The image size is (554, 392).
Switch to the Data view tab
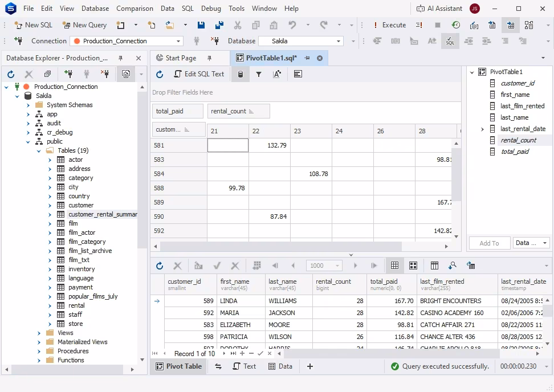[x=280, y=366]
